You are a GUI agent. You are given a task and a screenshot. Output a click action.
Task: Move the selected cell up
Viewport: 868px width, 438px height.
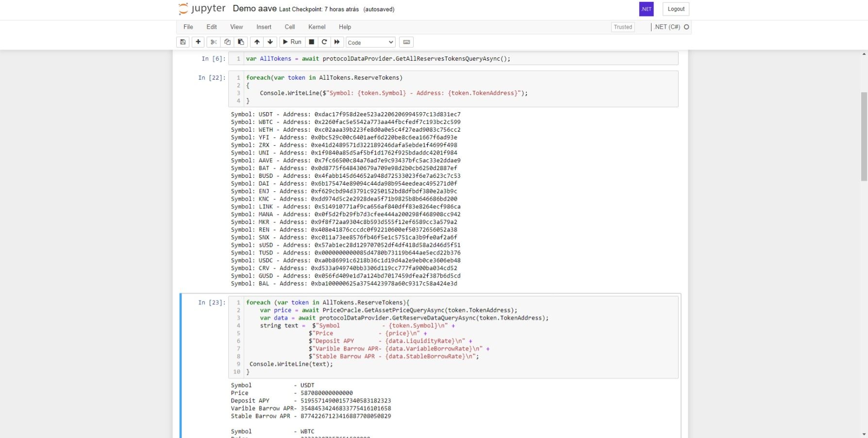pos(257,42)
